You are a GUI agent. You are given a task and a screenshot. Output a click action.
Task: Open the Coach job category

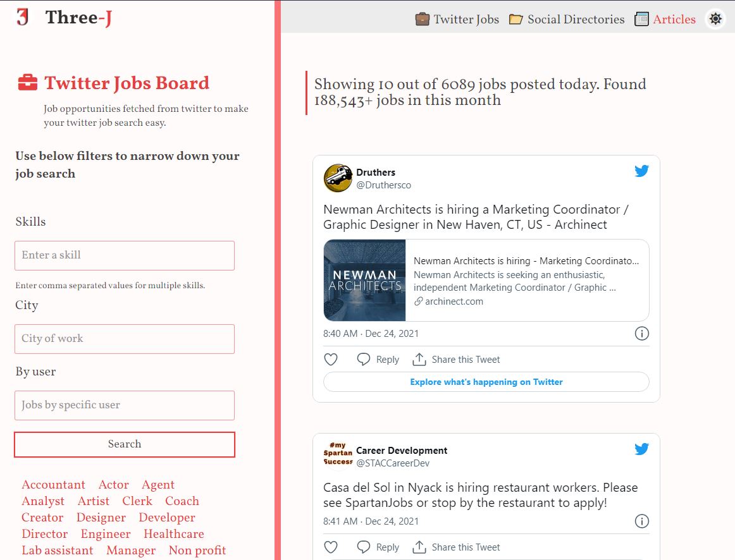tap(182, 501)
